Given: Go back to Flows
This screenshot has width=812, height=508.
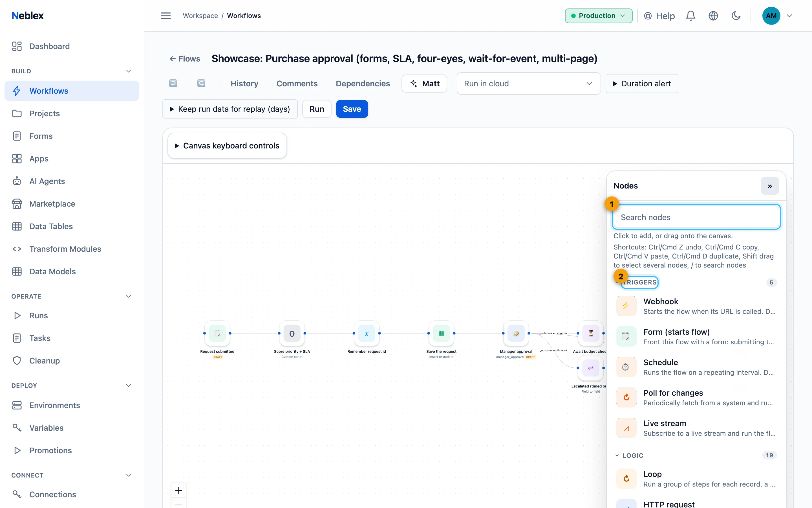Looking at the screenshot, I should coord(185,59).
